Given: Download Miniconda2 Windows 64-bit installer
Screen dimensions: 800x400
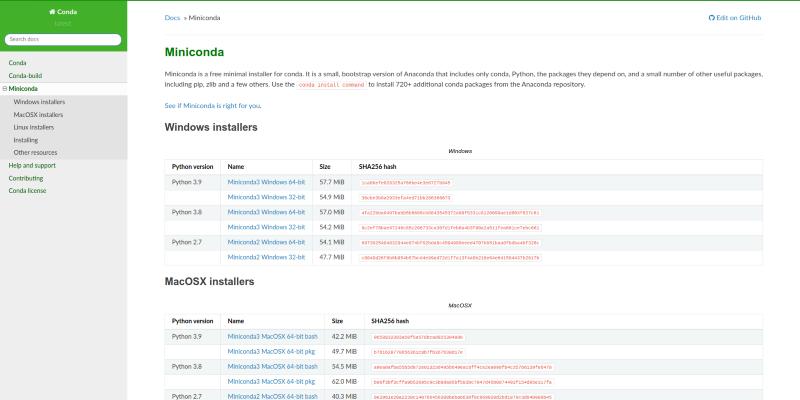Looking at the screenshot, I should 266,242.
